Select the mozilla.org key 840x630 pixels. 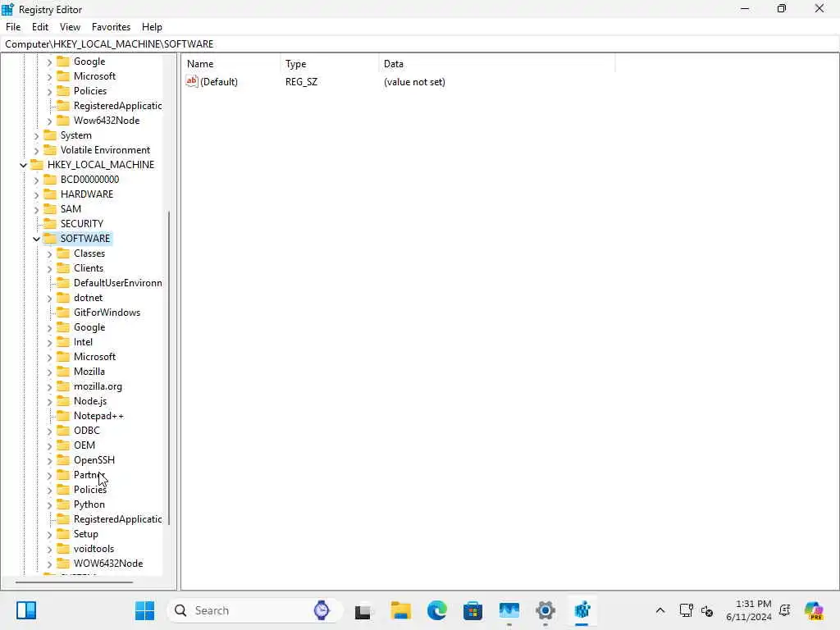coord(98,386)
